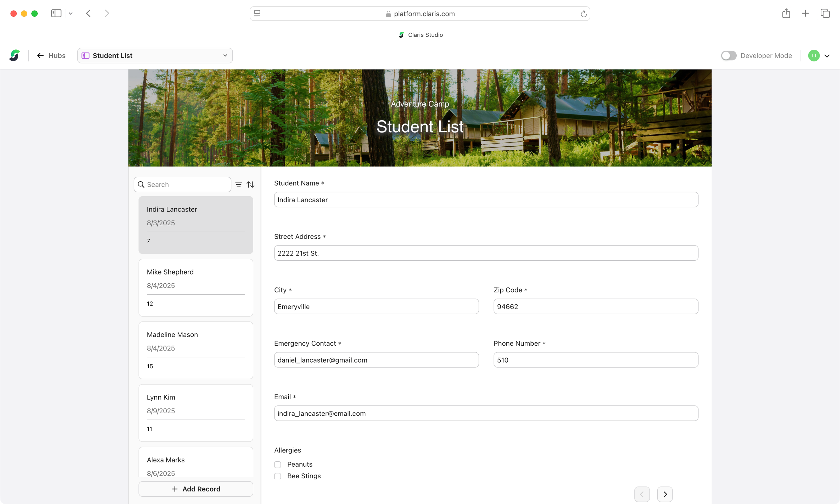Toggle the Safari sidebar
This screenshot has height=504, width=840.
click(x=56, y=14)
